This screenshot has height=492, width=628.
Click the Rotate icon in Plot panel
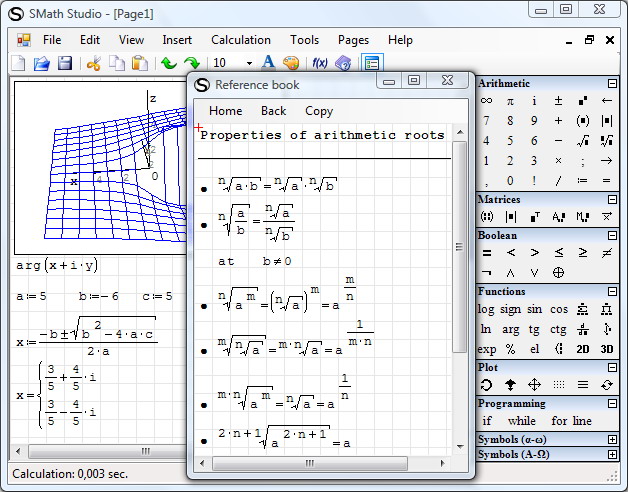point(487,385)
